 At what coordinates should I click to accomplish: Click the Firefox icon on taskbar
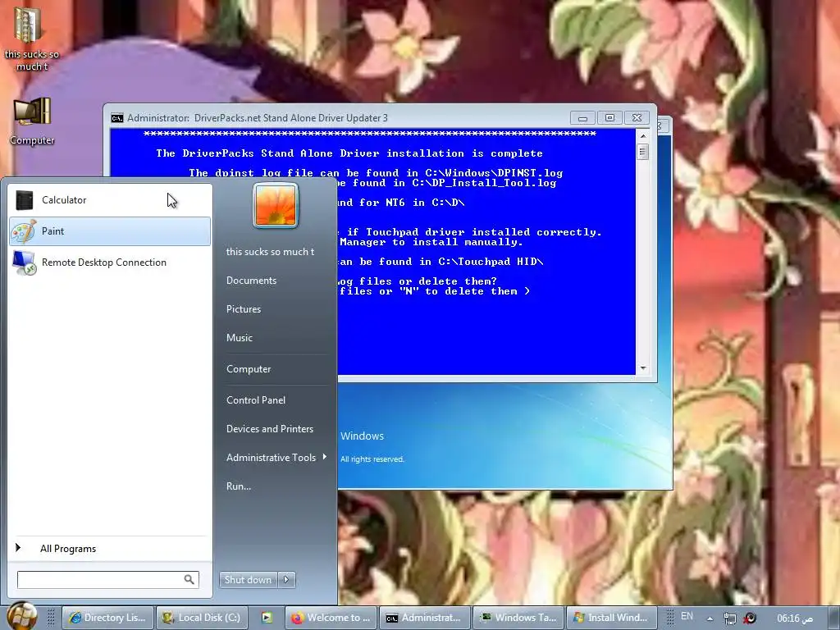(x=297, y=618)
